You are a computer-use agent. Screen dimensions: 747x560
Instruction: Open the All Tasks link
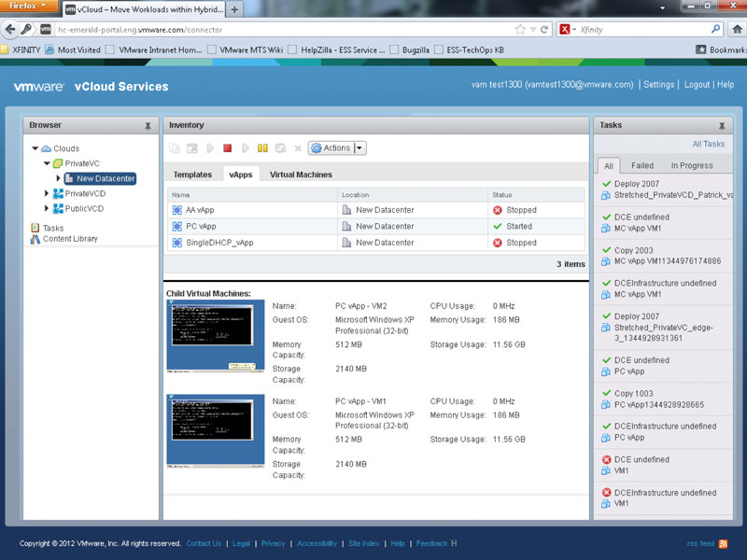[x=709, y=144]
